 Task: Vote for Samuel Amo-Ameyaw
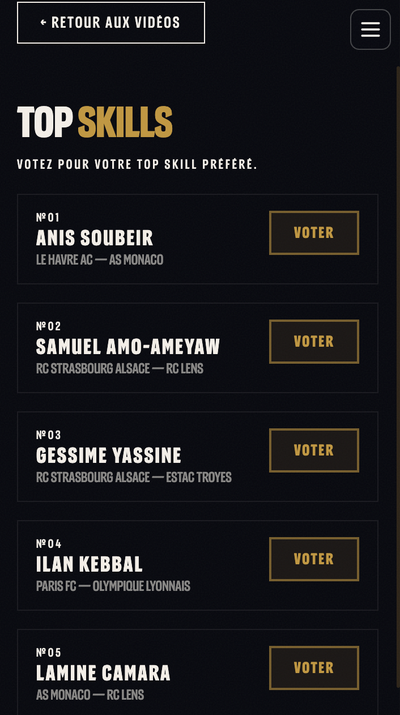point(314,342)
